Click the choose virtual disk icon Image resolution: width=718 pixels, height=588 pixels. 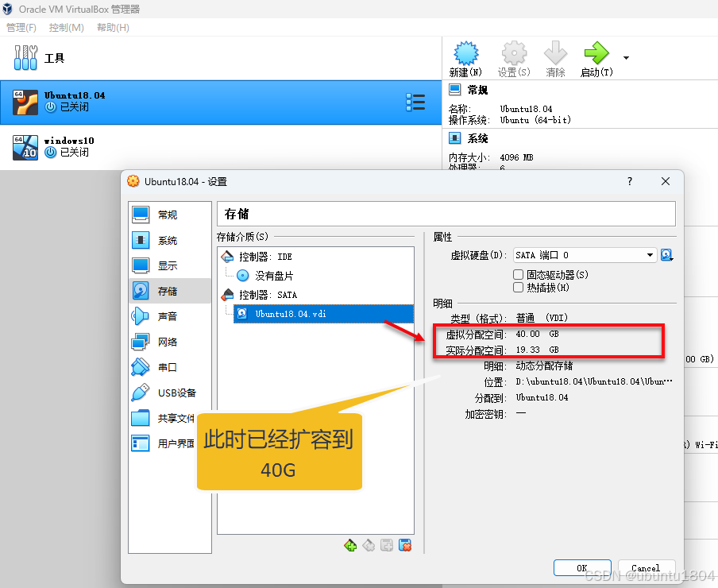pos(666,255)
